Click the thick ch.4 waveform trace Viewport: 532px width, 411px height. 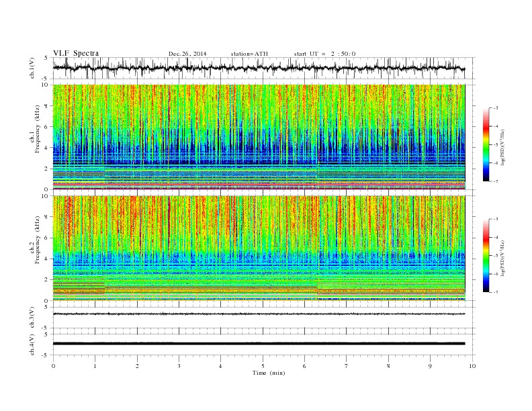pyautogui.click(x=259, y=344)
